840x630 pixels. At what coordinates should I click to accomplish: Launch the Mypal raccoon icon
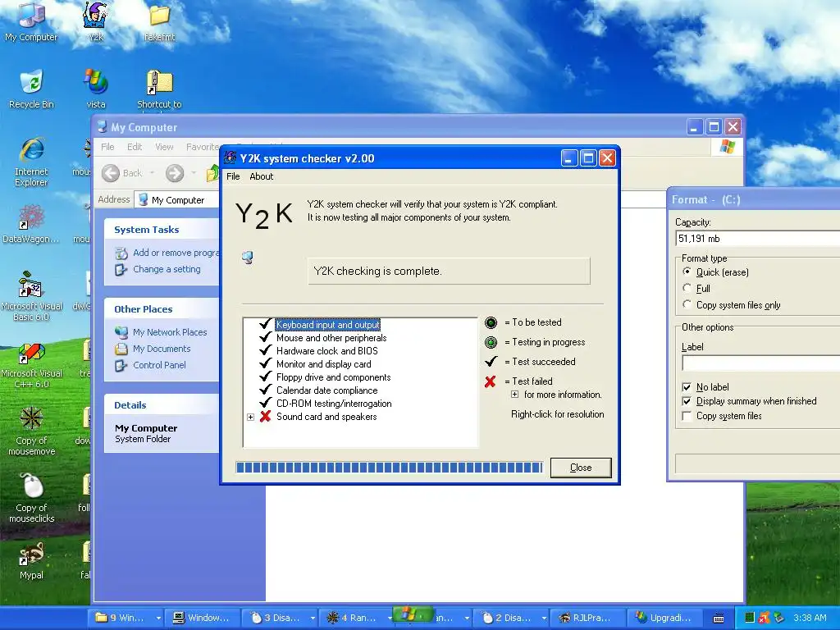(31, 561)
